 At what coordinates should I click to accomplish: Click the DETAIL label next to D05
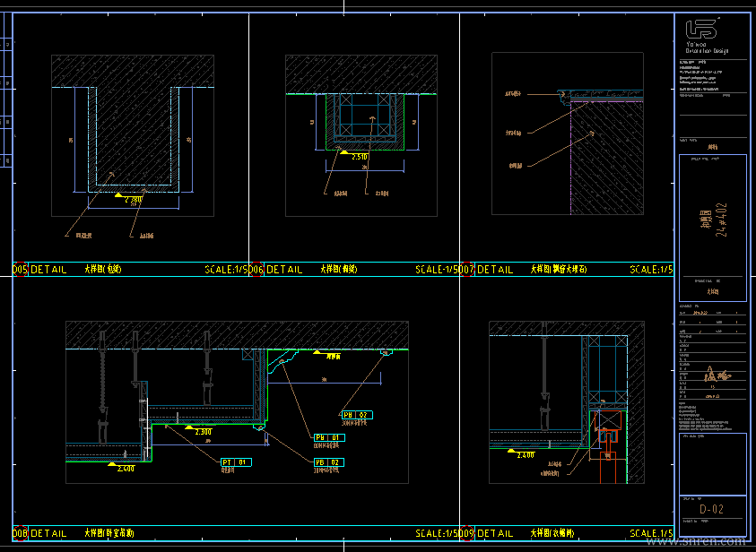(48, 270)
